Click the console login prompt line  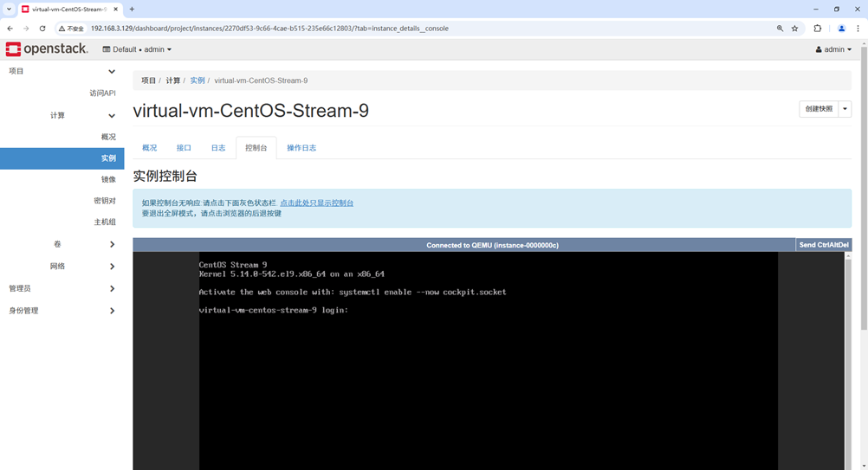pyautogui.click(x=274, y=310)
